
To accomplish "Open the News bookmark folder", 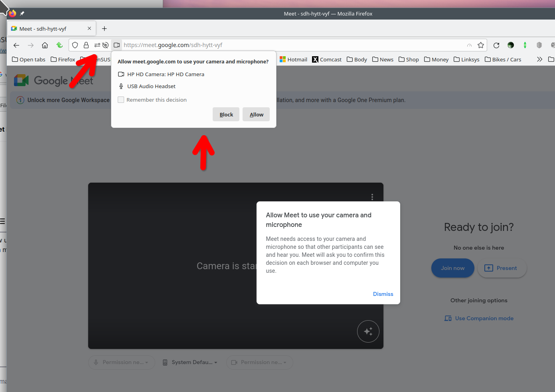I will click(383, 59).
